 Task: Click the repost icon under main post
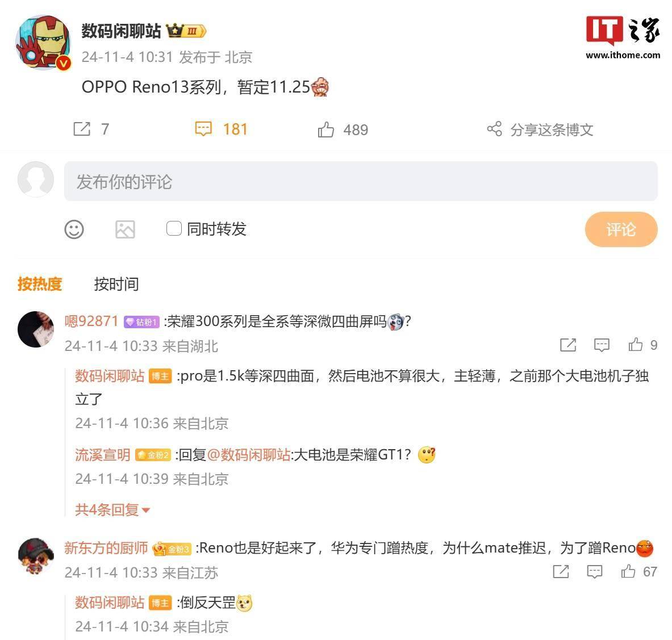(x=82, y=129)
